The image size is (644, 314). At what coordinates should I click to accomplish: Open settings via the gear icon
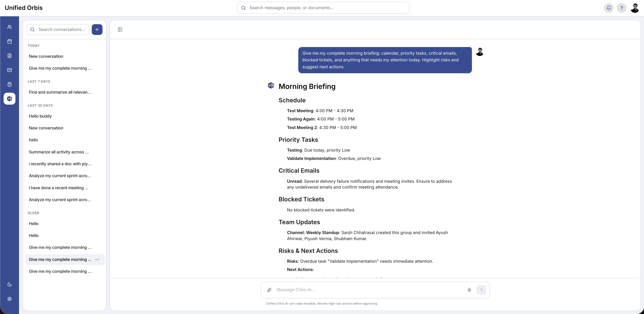click(9, 299)
